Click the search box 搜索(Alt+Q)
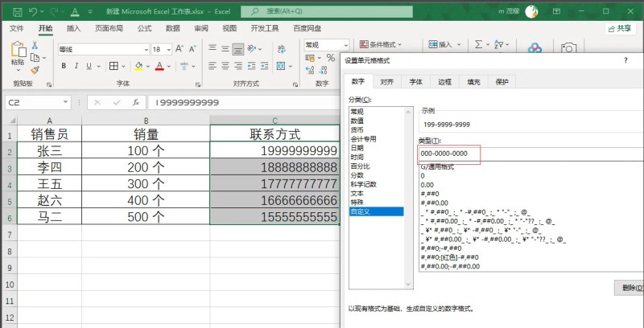 click(x=327, y=11)
